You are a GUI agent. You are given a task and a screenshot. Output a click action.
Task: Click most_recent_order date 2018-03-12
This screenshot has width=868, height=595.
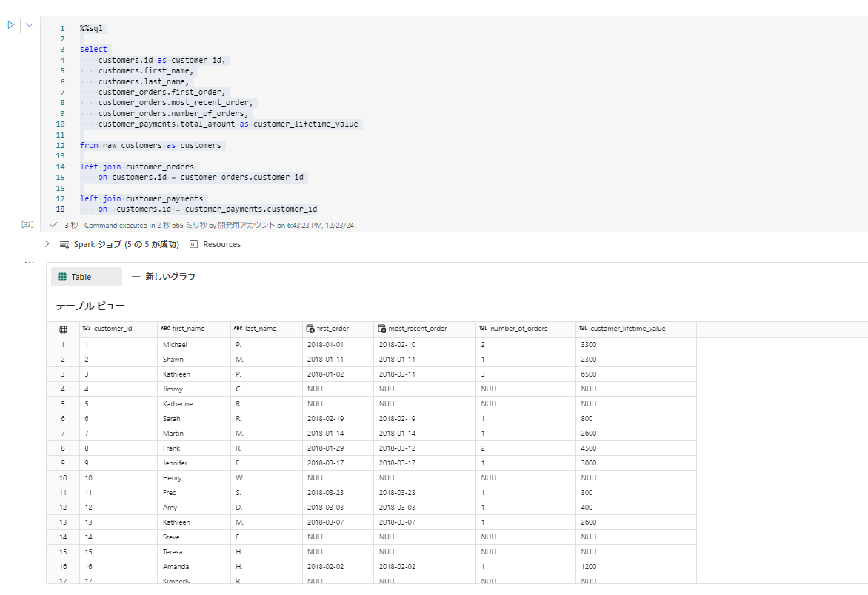(424, 448)
